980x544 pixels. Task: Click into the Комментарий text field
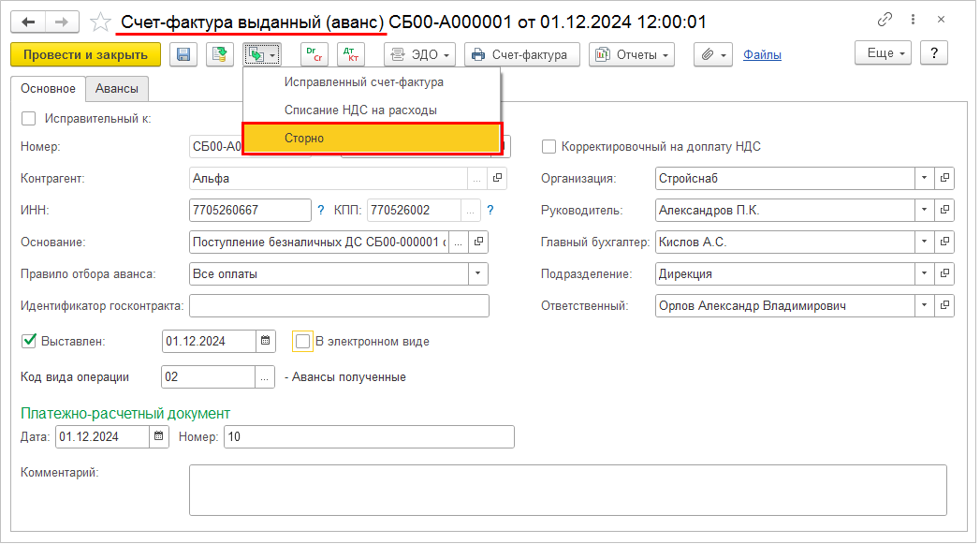click(x=567, y=490)
